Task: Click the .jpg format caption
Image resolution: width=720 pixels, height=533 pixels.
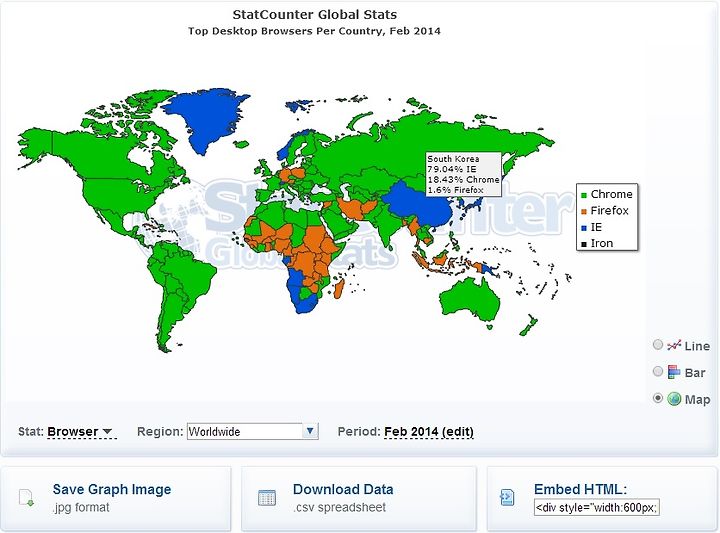Action: tap(81, 508)
